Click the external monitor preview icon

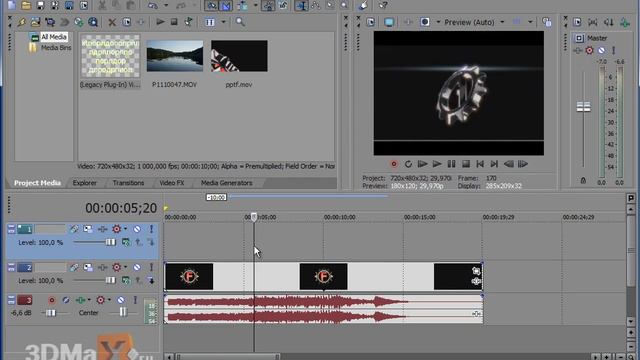(389, 22)
